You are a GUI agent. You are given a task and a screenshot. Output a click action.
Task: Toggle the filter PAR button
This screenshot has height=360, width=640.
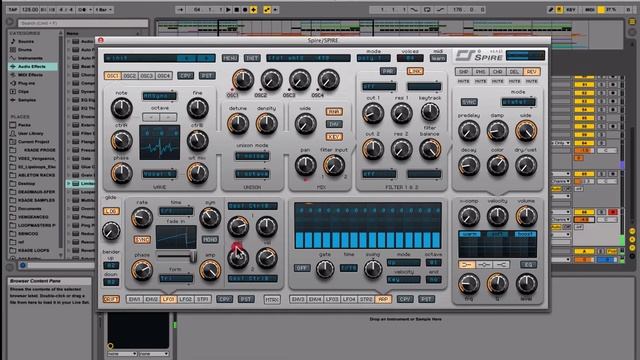(388, 71)
